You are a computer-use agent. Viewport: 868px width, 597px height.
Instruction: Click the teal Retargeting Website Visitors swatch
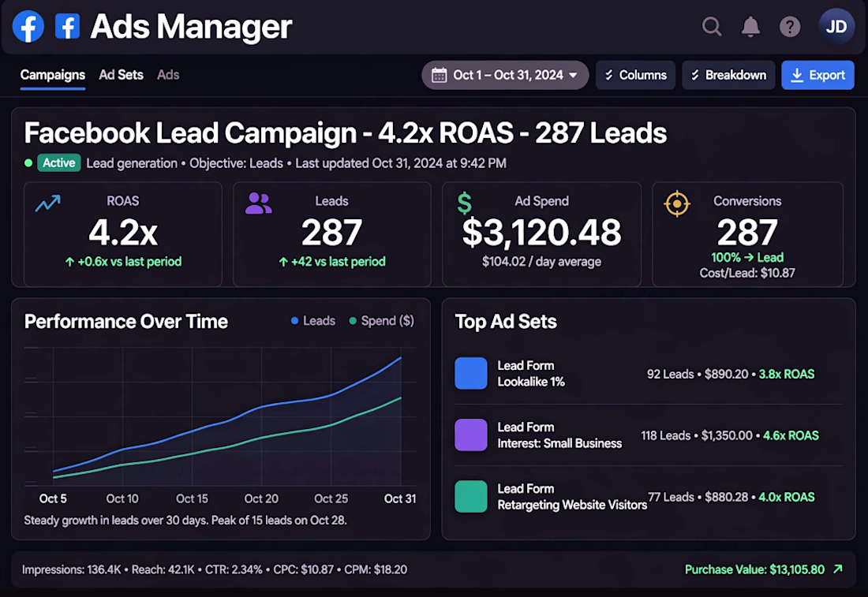pyautogui.click(x=470, y=496)
